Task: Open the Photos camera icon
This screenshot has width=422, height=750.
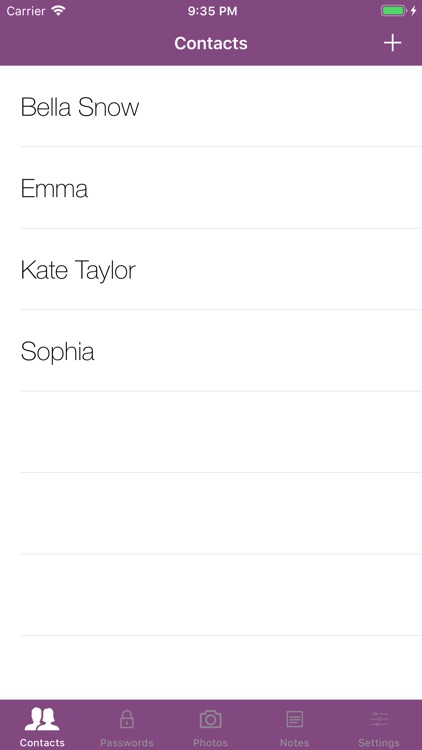Action: click(x=211, y=719)
